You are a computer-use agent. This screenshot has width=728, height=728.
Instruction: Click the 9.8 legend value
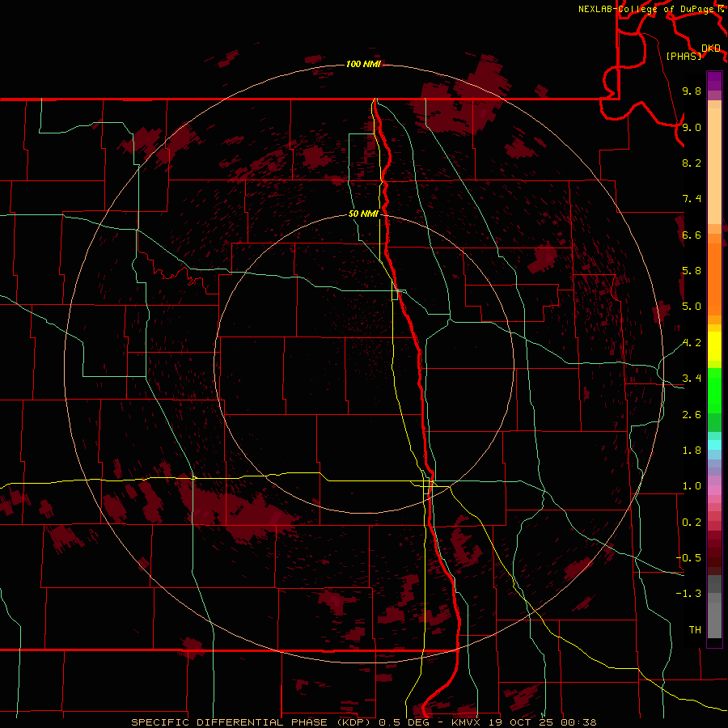click(692, 91)
